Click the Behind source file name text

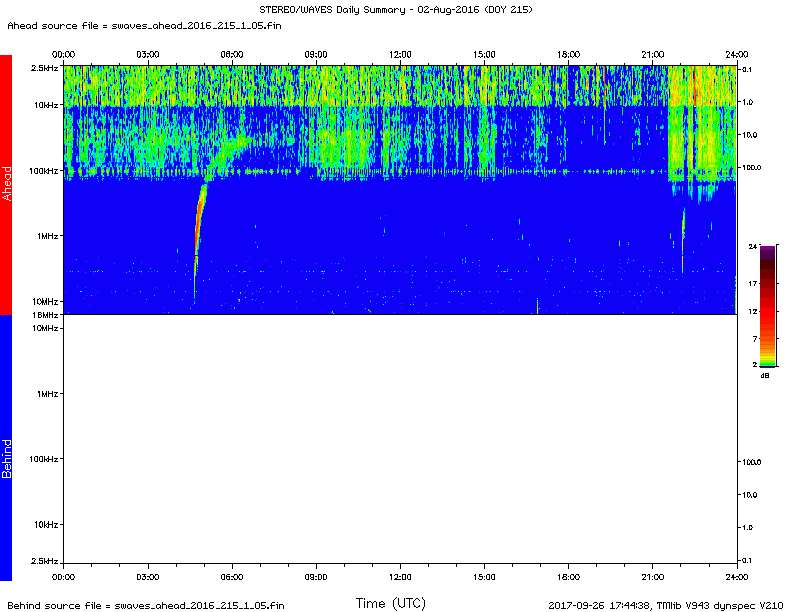click(x=144, y=605)
